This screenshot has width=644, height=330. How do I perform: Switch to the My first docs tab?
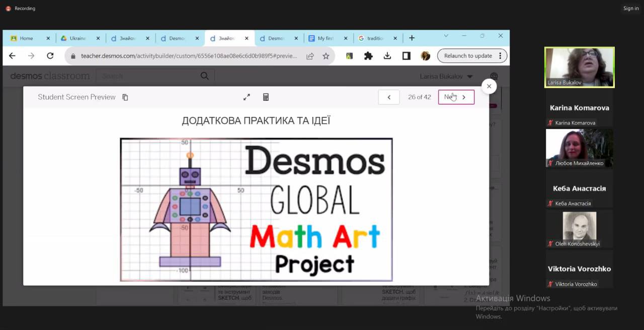tap(329, 38)
